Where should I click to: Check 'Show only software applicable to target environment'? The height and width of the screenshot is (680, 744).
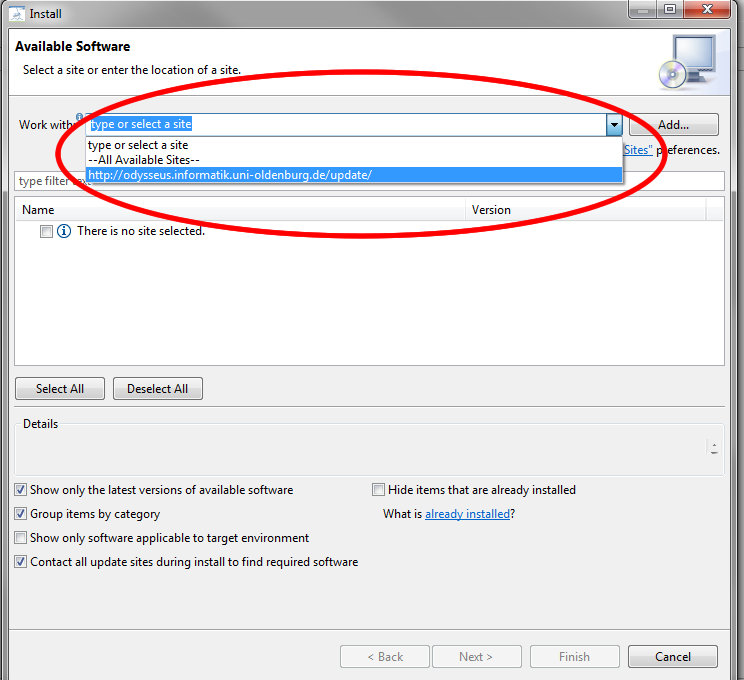tap(21, 538)
